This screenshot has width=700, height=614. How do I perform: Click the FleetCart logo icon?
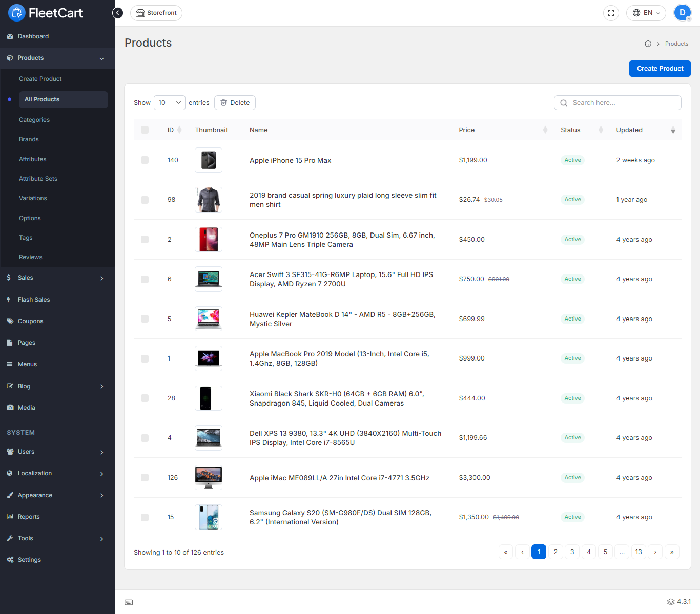(x=16, y=13)
